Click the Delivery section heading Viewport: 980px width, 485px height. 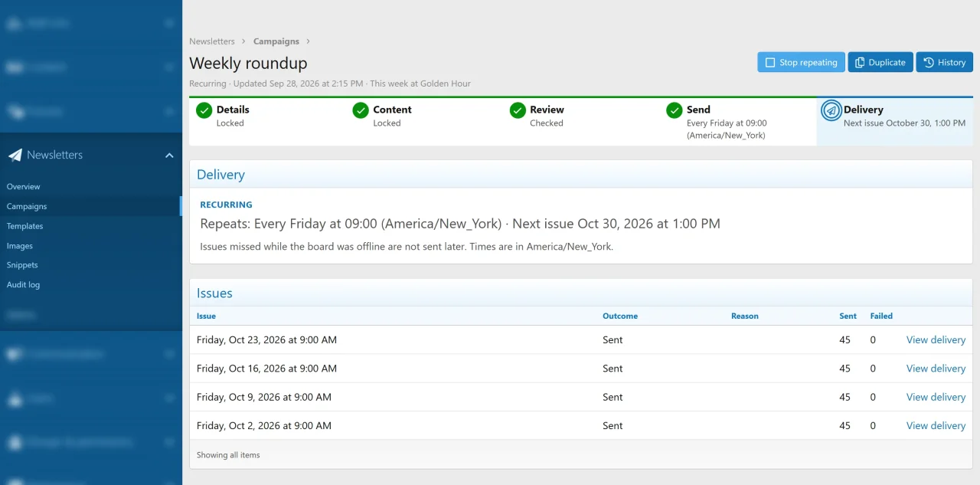click(x=220, y=175)
